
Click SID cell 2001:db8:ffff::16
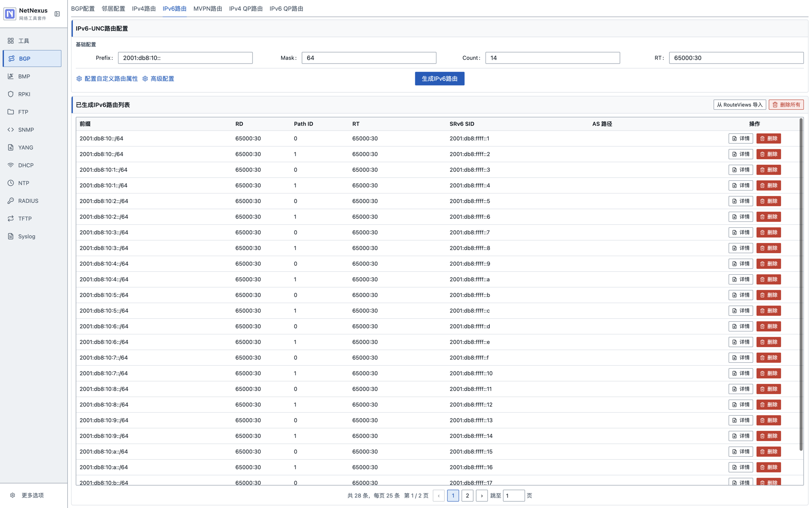pyautogui.click(x=471, y=467)
